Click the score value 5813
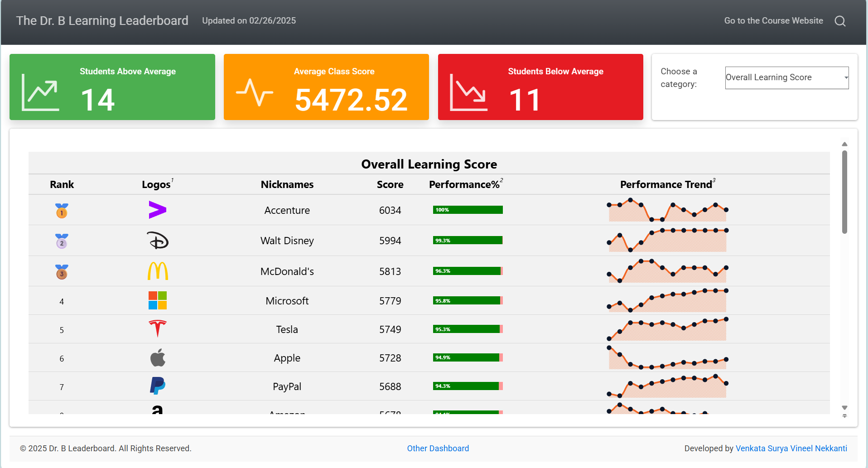This screenshot has width=868, height=468. pos(390,271)
